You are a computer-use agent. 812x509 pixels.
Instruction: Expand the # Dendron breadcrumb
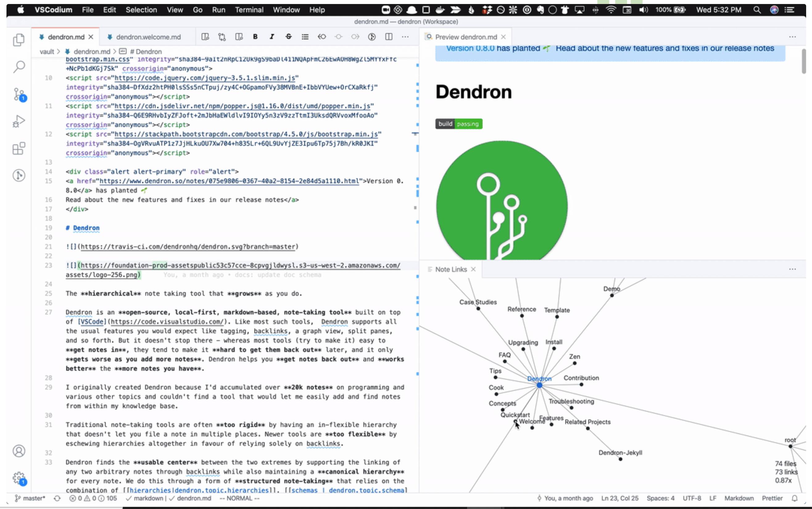pos(146,52)
